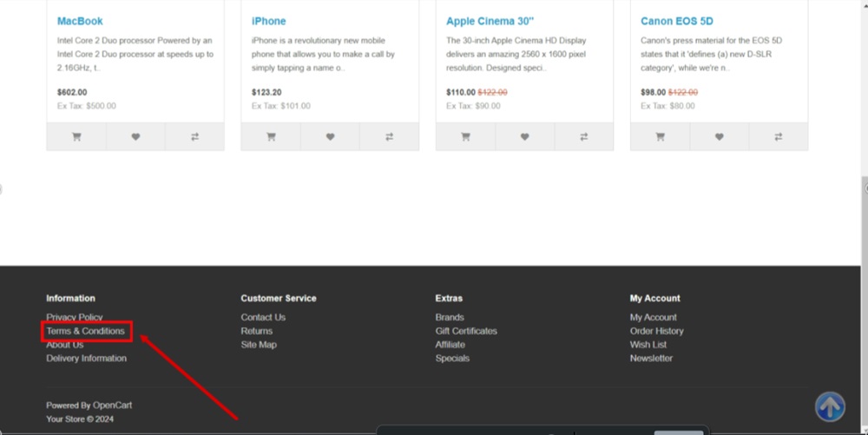This screenshot has width=868, height=435.
Task: Open the Site Map footer link
Action: coord(259,344)
